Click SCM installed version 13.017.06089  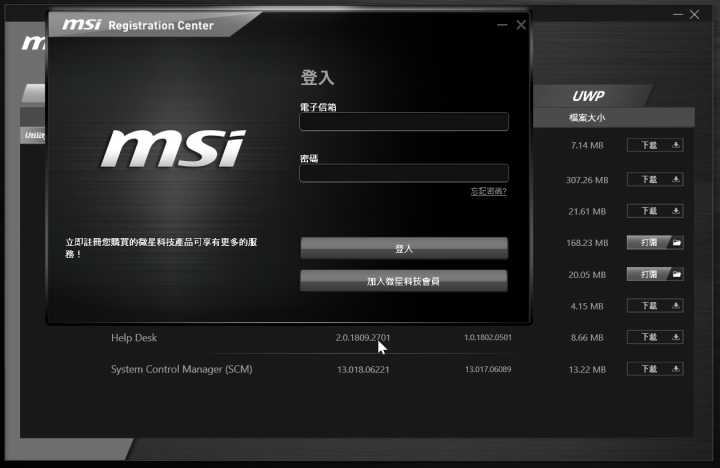point(488,369)
